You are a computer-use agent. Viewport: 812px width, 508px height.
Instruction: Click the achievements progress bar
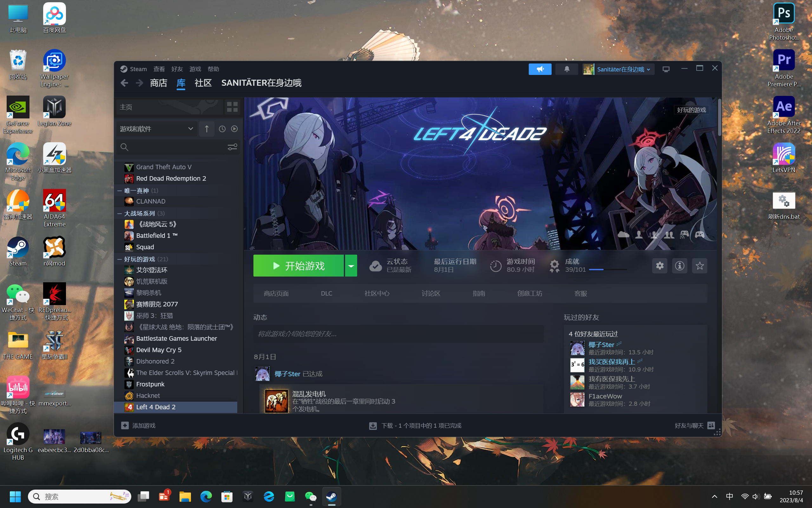coord(608,270)
